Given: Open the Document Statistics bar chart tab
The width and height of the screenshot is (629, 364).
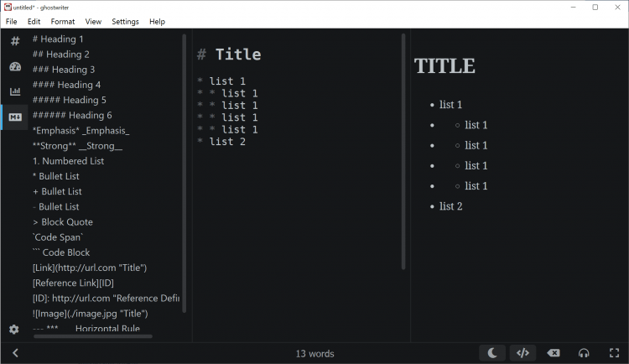Looking at the screenshot, I should point(15,91).
